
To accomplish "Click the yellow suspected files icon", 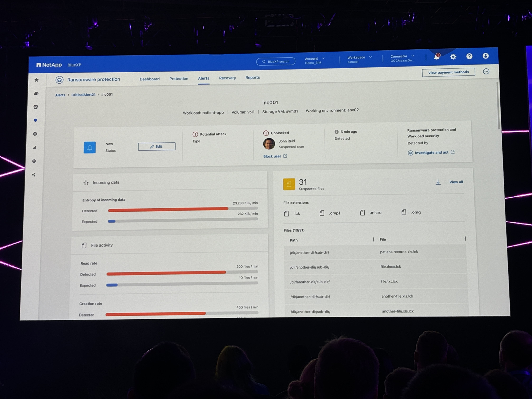I will point(289,184).
